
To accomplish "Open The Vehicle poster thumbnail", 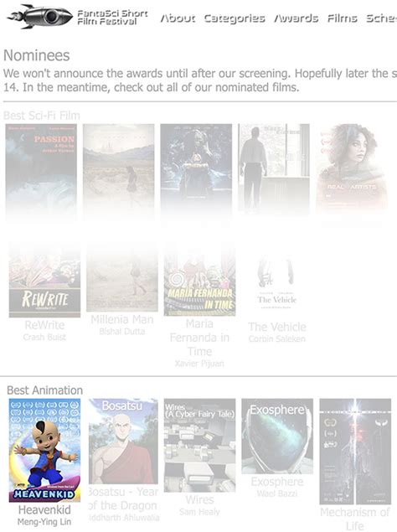I will pyautogui.click(x=277, y=281).
